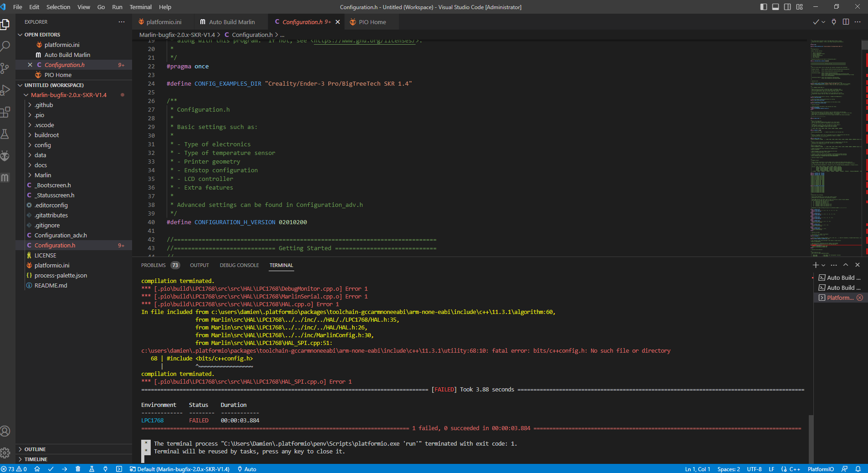Image resolution: width=868 pixels, height=473 pixels.
Task: Switch to the PROBLEMS panel tab
Action: 153,265
